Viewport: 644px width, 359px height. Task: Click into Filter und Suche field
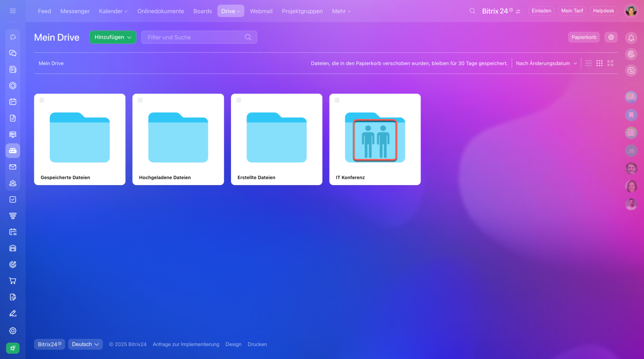click(x=199, y=37)
